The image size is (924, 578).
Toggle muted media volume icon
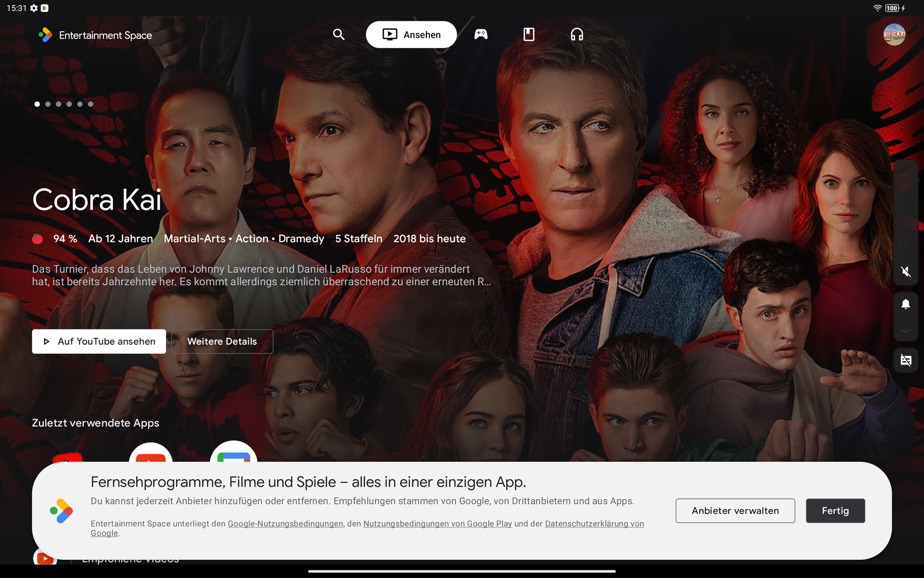coord(906,272)
